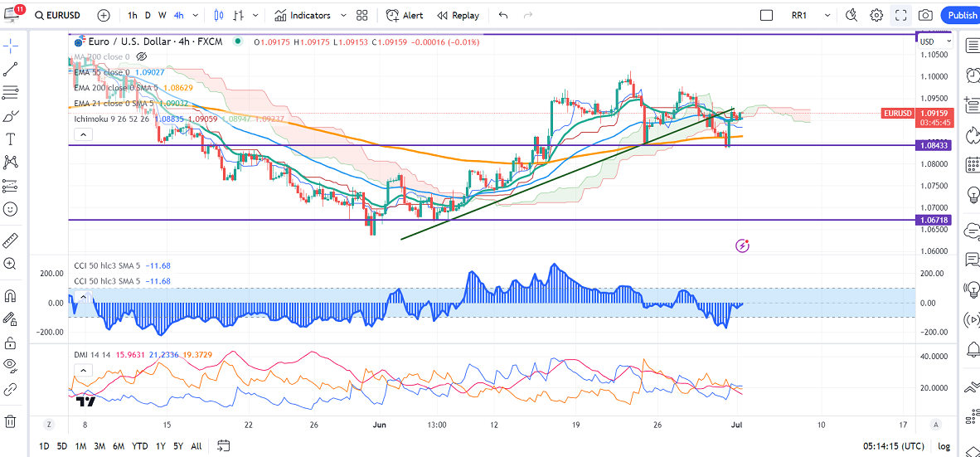Viewport: 980px width, 457px height.
Task: Collapse the CCI indicator legend
Action: [83, 296]
